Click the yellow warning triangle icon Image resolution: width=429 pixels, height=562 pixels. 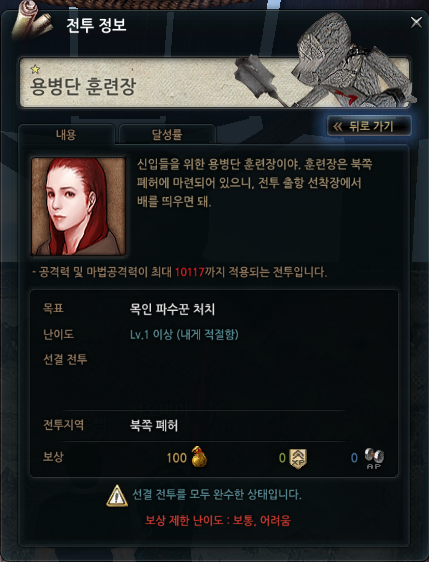[117, 496]
